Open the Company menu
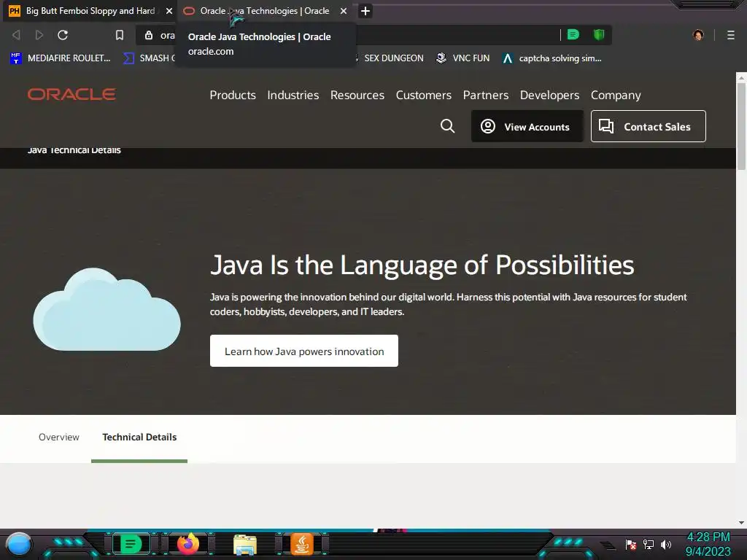Viewport: 747px width, 560px height. (x=616, y=96)
